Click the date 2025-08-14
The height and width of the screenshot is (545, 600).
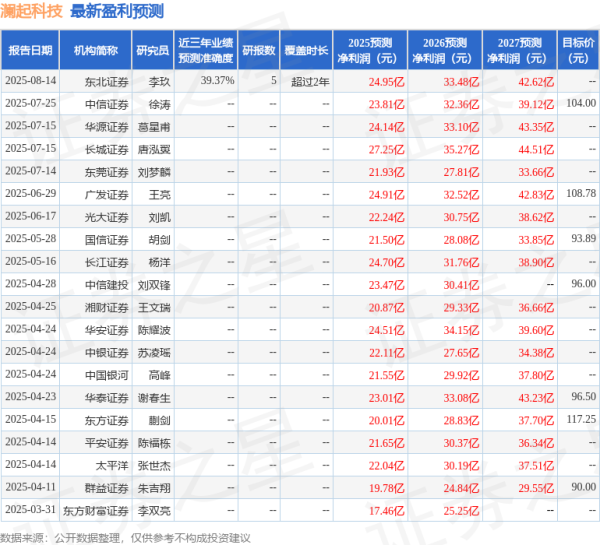31,81
